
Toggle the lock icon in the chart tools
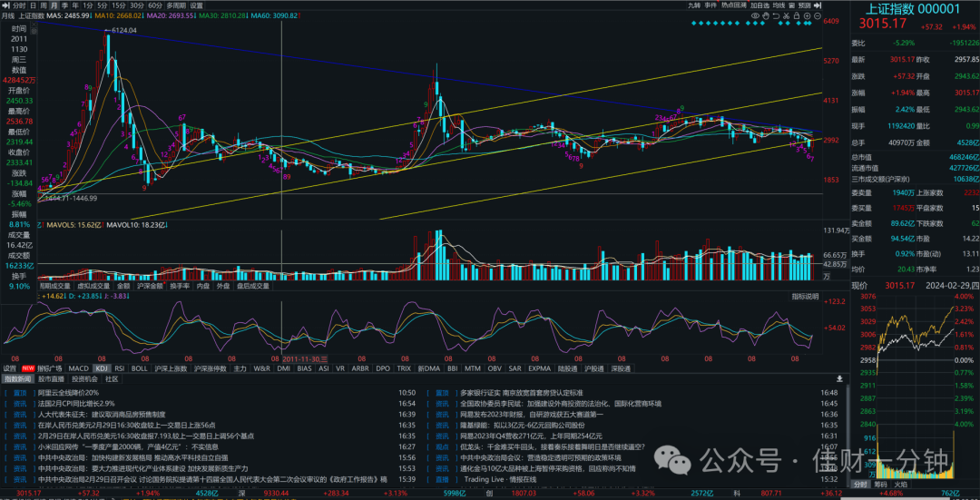pyautogui.click(x=797, y=15)
